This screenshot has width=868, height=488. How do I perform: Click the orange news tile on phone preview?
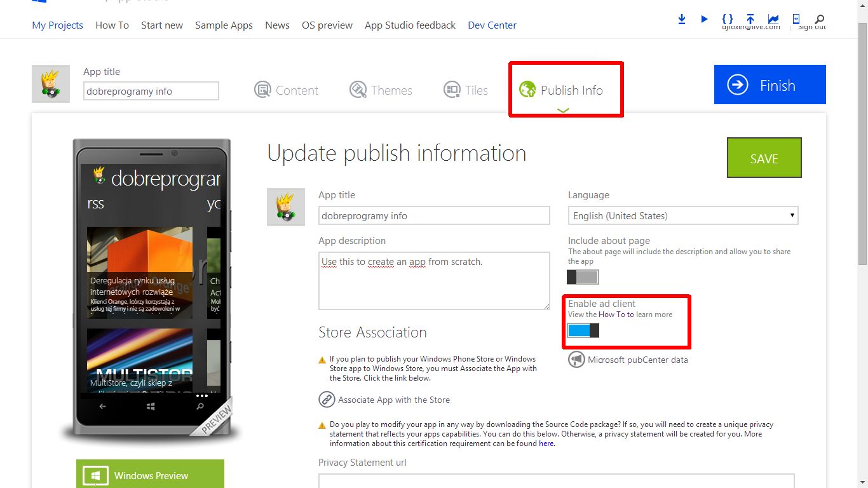pos(140,272)
